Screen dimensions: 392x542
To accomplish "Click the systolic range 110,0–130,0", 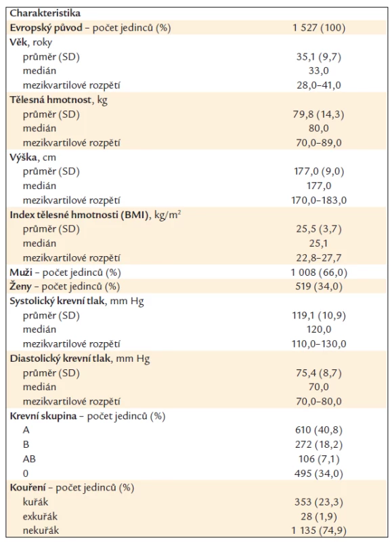I will [319, 344].
